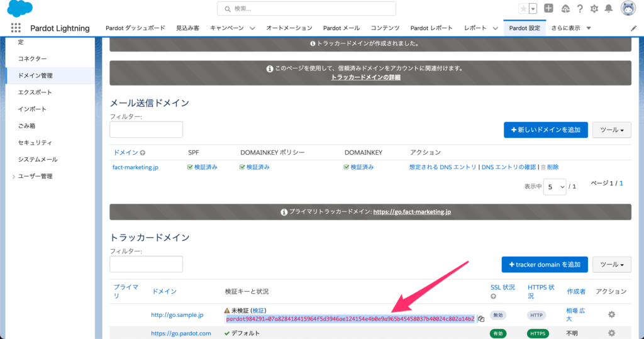
Task: Open the gear action for go.sample.jp row
Action: pos(611,314)
